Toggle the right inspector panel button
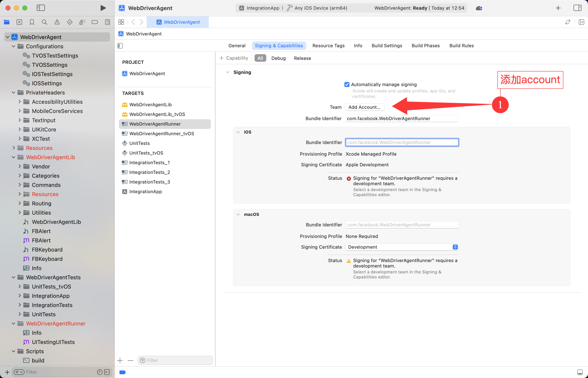Viewport: 588px width, 378px height. [577, 8]
